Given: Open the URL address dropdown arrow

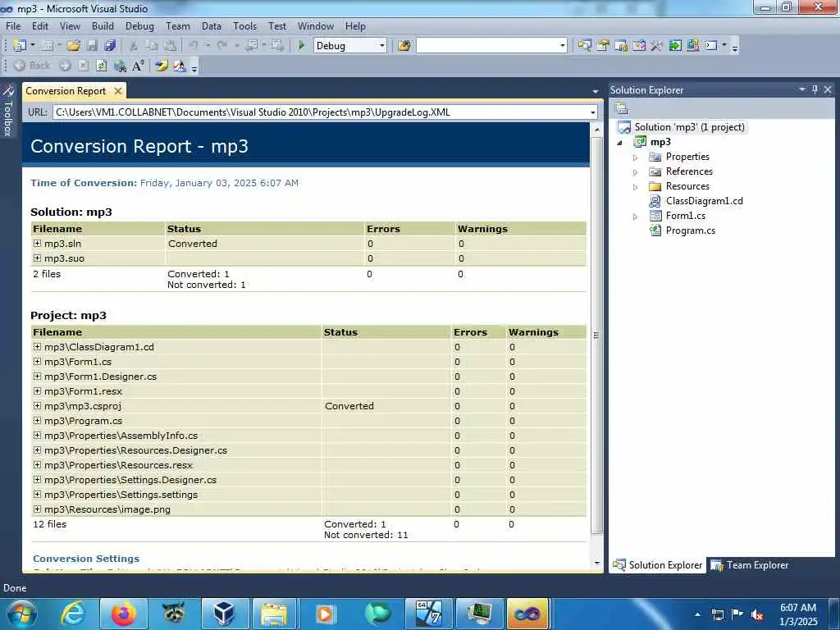Looking at the screenshot, I should [592, 112].
